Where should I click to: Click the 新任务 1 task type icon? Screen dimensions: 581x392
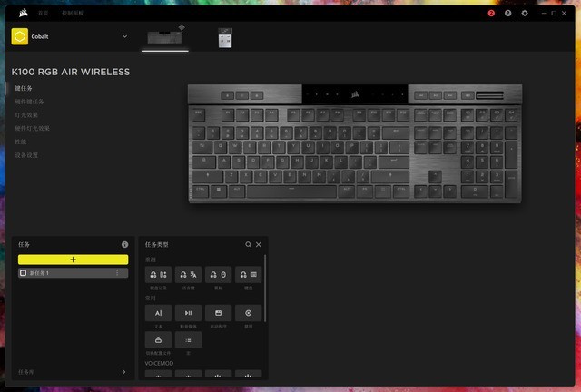tap(23, 273)
